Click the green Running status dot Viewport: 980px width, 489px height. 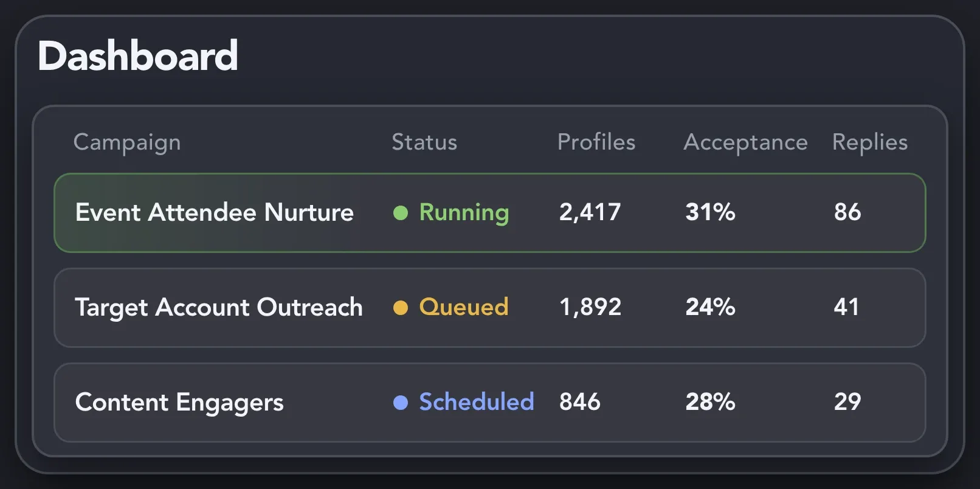(x=401, y=213)
